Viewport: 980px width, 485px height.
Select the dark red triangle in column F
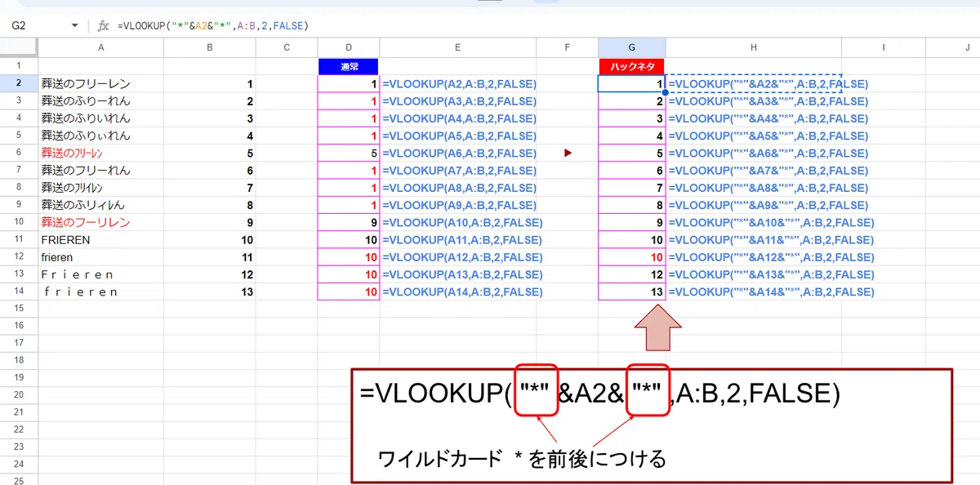568,153
